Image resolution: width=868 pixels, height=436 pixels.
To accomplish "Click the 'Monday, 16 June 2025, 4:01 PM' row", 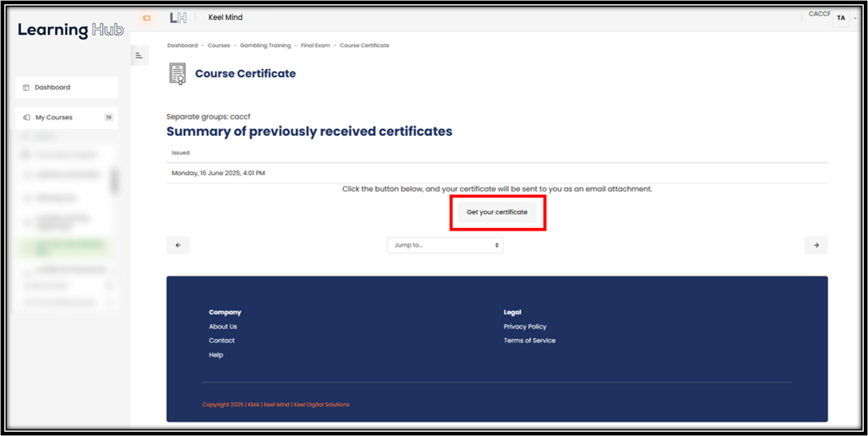I will pos(497,173).
